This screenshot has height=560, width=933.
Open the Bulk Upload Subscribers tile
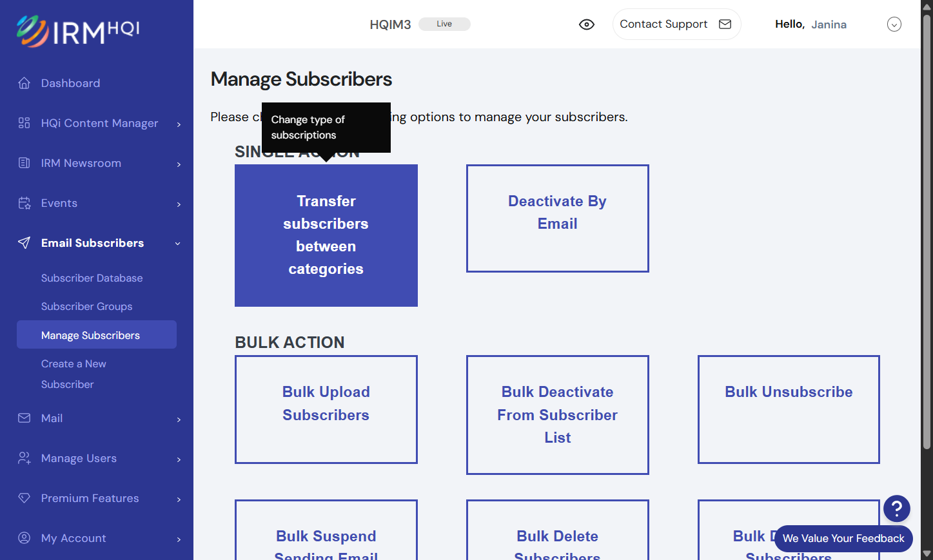pyautogui.click(x=326, y=409)
